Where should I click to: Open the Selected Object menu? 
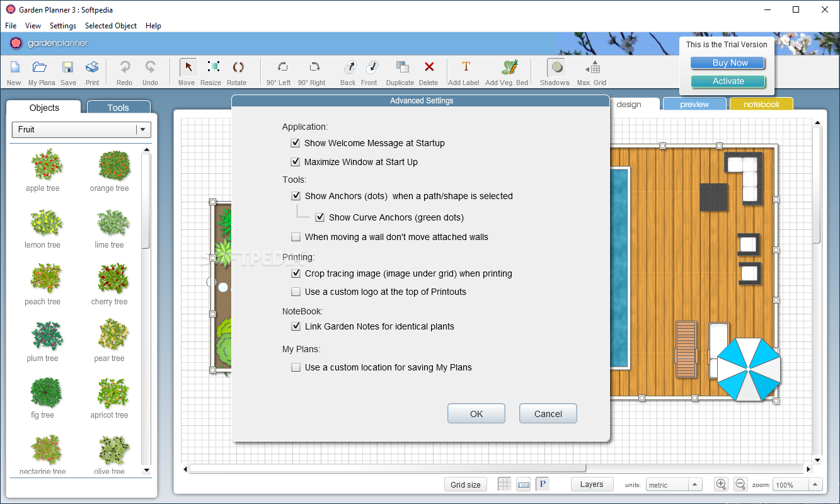pos(111,26)
